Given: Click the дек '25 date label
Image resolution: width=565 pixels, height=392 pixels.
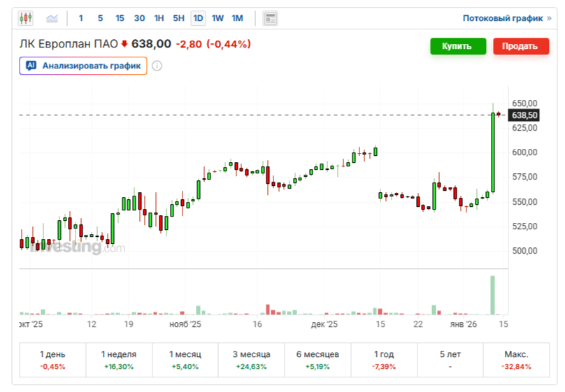Looking at the screenshot, I should coord(324,324).
